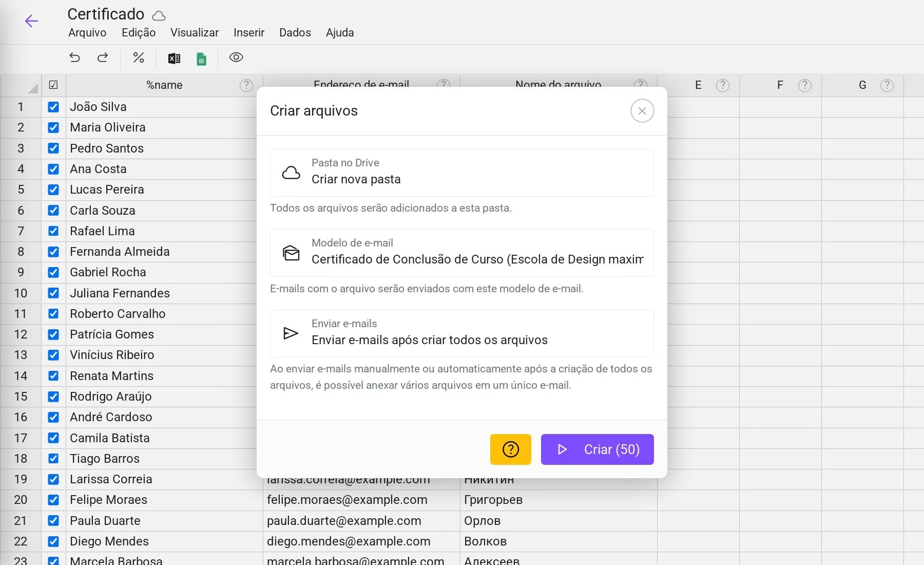This screenshot has height=565, width=924.
Task: Uncheck the Ana Costa row checkbox
Action: [53, 169]
